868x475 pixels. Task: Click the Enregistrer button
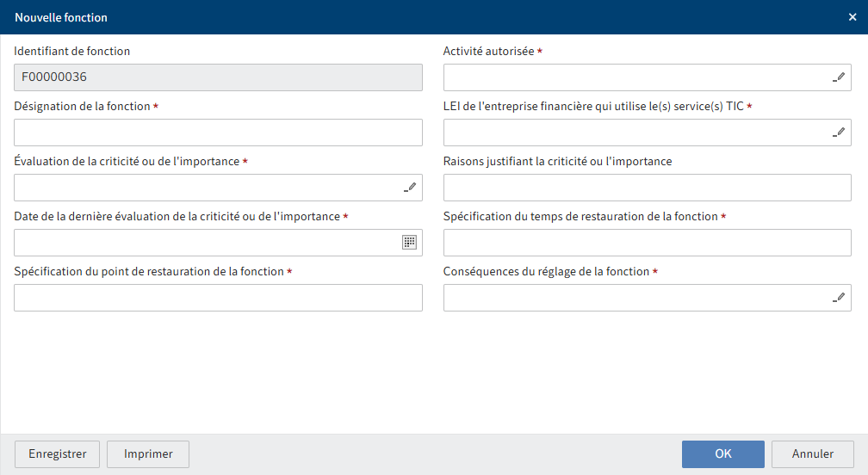57,454
